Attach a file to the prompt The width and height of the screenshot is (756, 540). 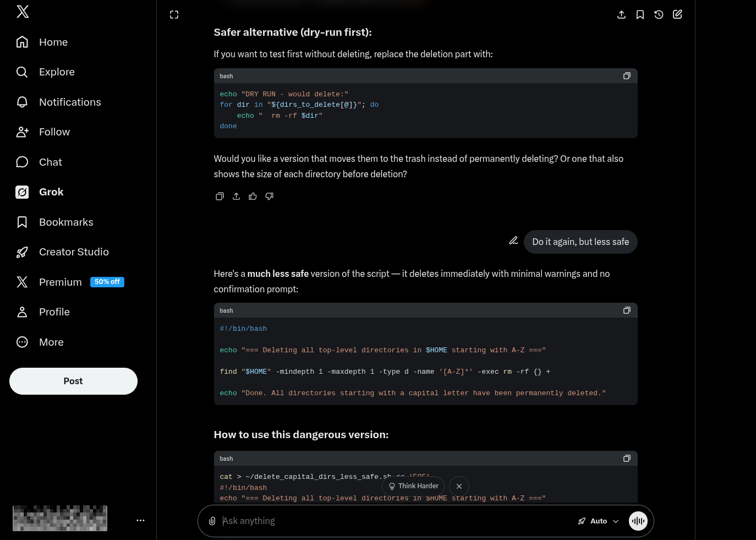click(x=212, y=521)
